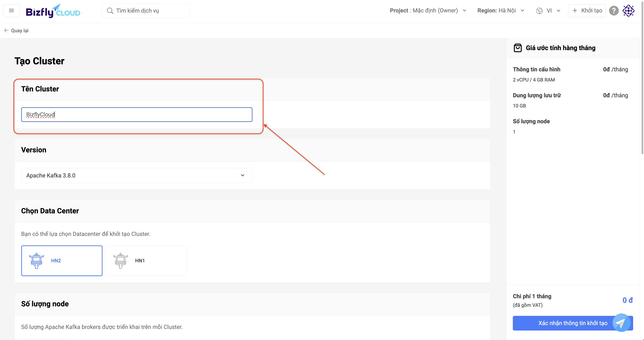Click the shopping bag price icon

pos(518,48)
